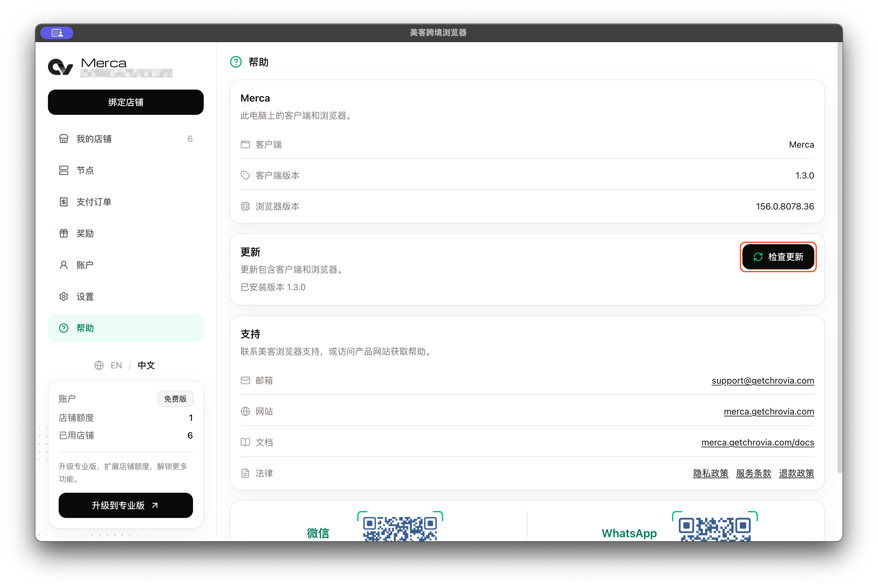878x588 pixels.
Task: Click the 客户端 window icon
Action: (x=245, y=144)
